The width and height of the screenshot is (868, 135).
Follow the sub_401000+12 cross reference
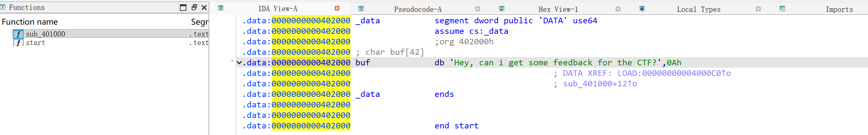[600, 84]
